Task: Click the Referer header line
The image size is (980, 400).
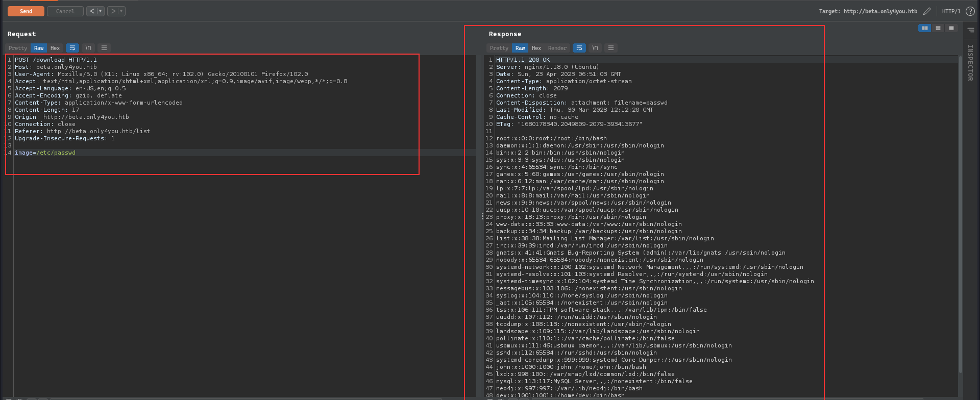Action: (x=83, y=131)
